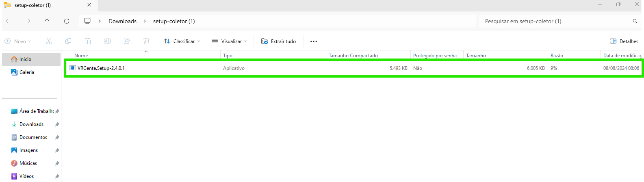Toggle the Detalhes pane
This screenshot has width=644, height=182.
(x=624, y=41)
